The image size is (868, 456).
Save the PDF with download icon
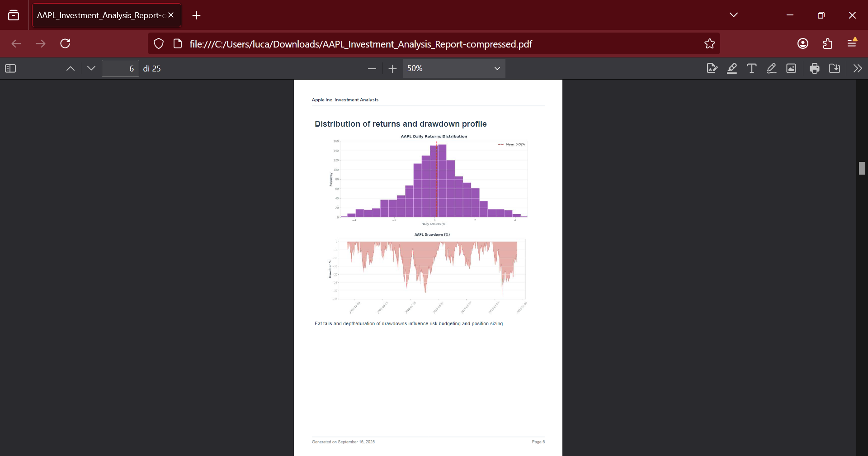click(x=835, y=68)
